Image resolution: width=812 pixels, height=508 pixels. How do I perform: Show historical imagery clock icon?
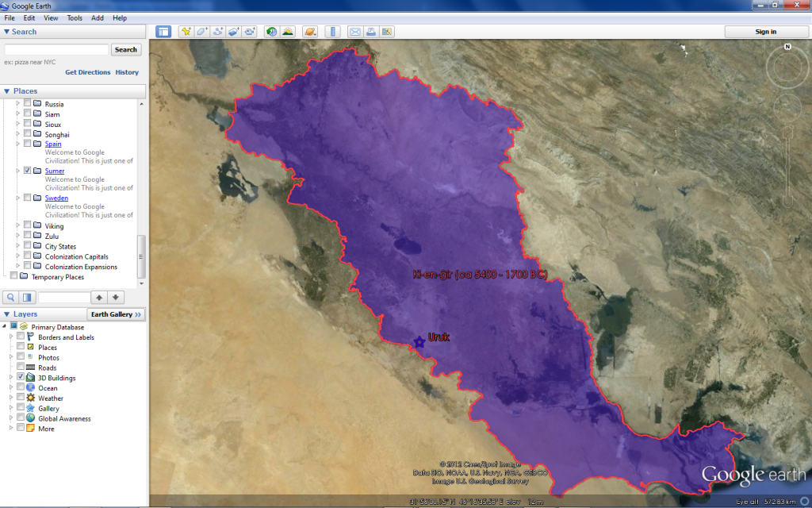click(x=271, y=32)
